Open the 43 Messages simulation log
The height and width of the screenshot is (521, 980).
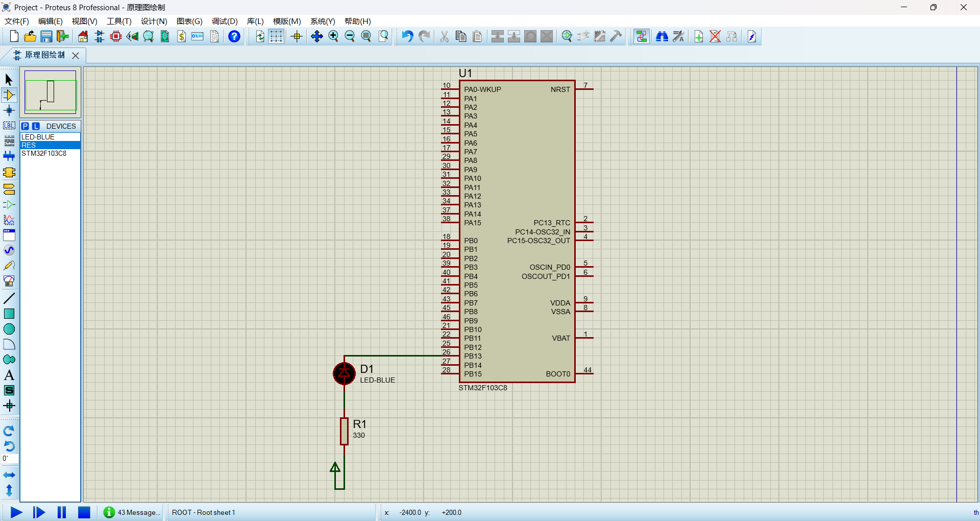pos(132,512)
